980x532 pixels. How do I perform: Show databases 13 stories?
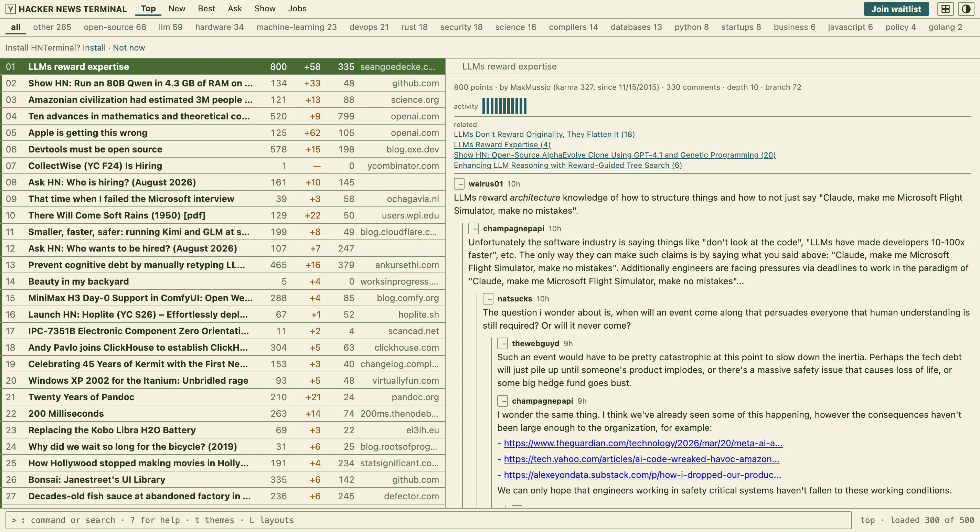coord(636,27)
